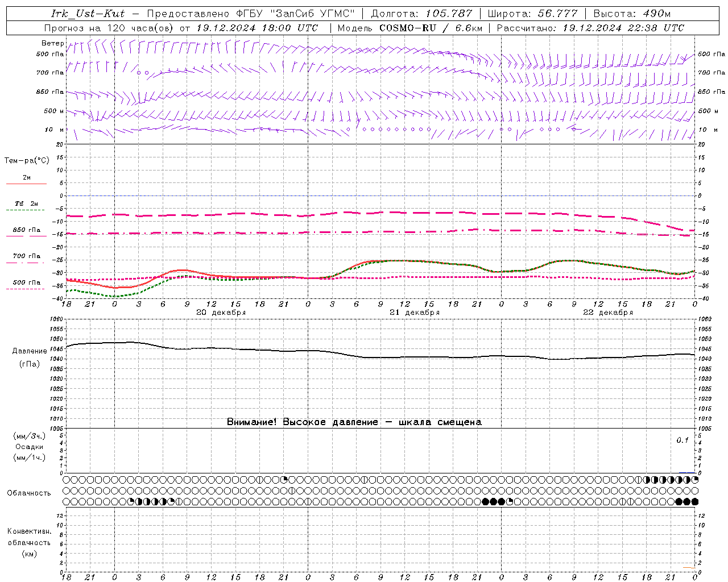Click the 20 декабря date label
This screenshot has width=728, height=582.
(x=221, y=313)
